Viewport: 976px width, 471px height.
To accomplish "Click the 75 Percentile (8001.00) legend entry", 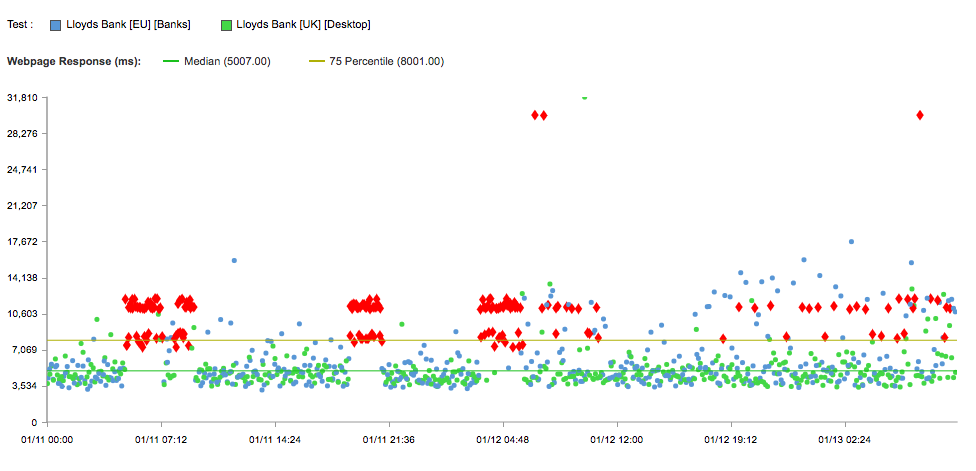I will [377, 62].
